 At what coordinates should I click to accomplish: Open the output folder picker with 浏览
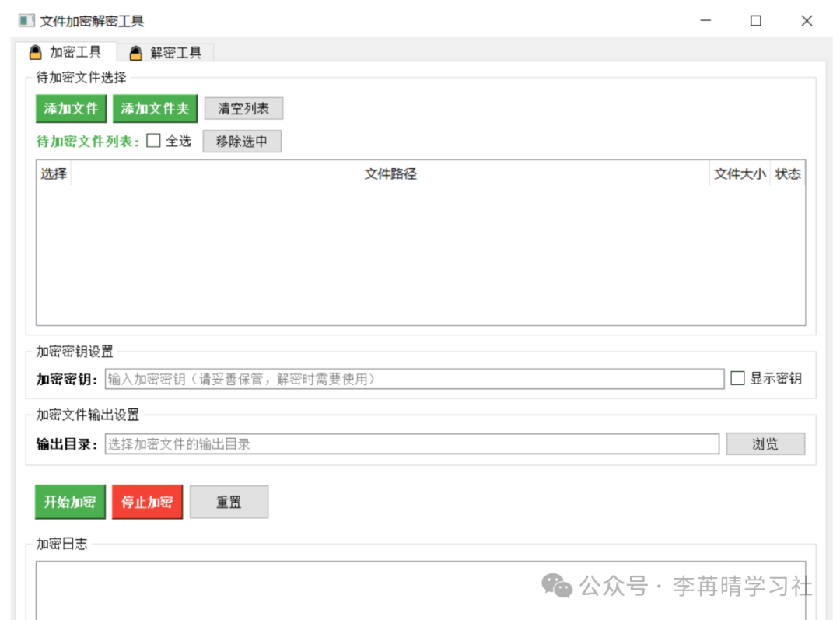coord(765,444)
